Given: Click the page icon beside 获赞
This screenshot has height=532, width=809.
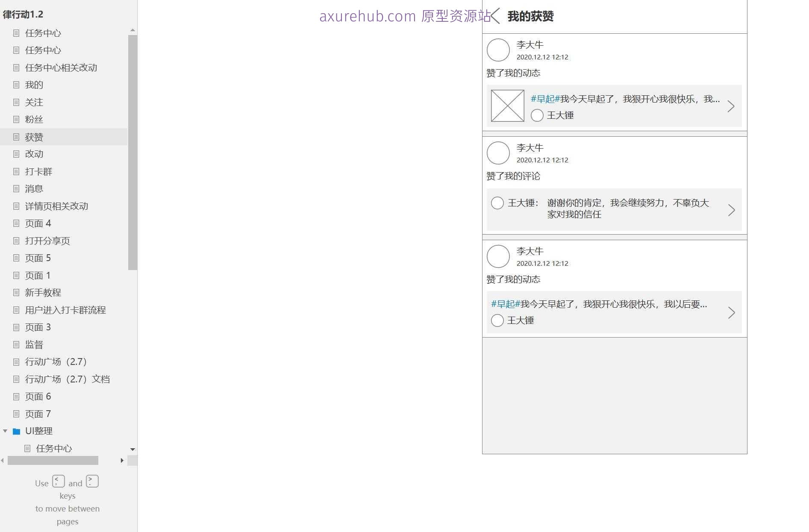Looking at the screenshot, I should 16,137.
